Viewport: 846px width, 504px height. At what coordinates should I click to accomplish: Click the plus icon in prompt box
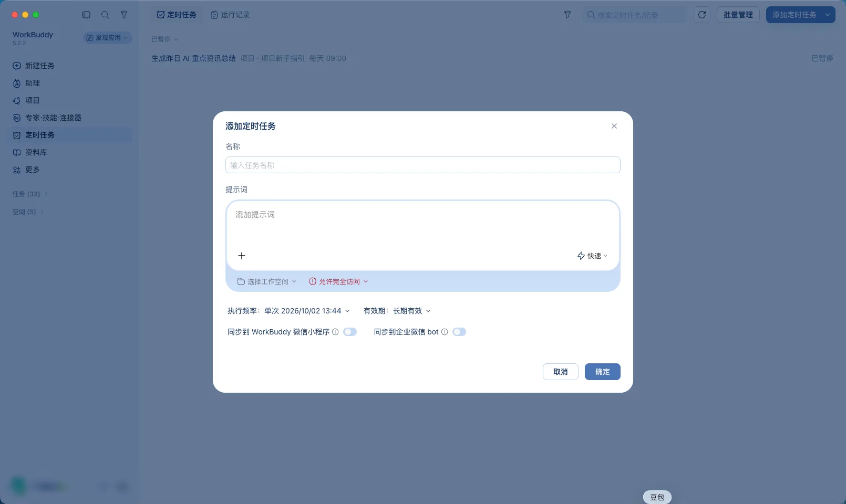point(242,256)
